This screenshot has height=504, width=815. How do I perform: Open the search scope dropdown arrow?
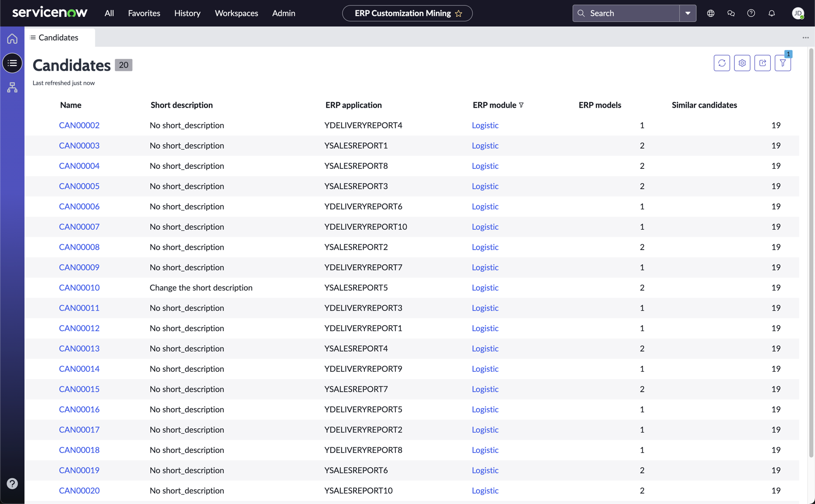click(x=688, y=13)
